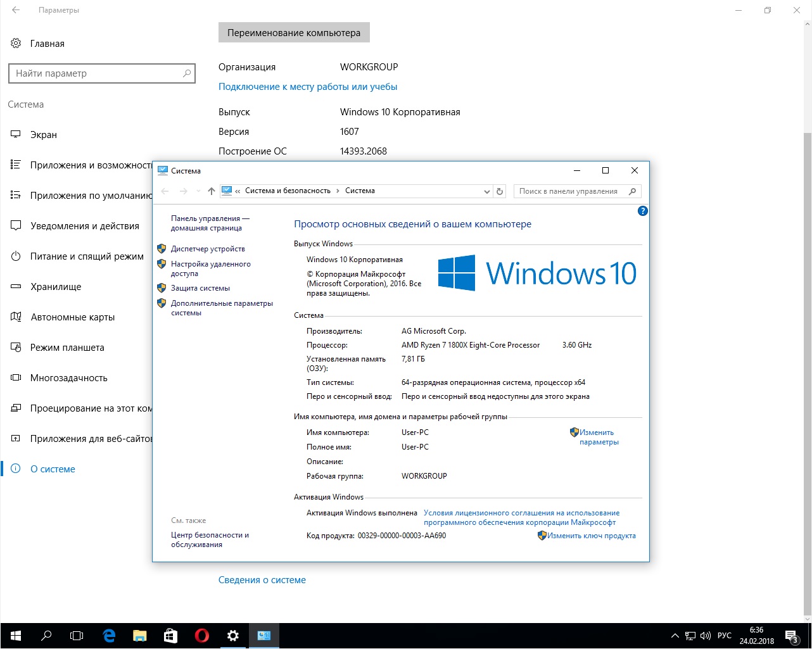Screen dimensions: 812x649
Task: Open the Сведения о системе link
Action: (x=262, y=580)
